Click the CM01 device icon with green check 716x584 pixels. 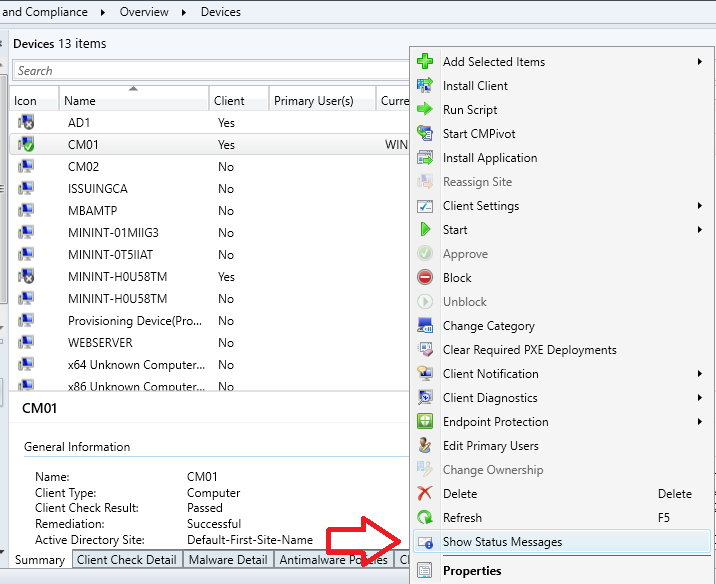26,144
